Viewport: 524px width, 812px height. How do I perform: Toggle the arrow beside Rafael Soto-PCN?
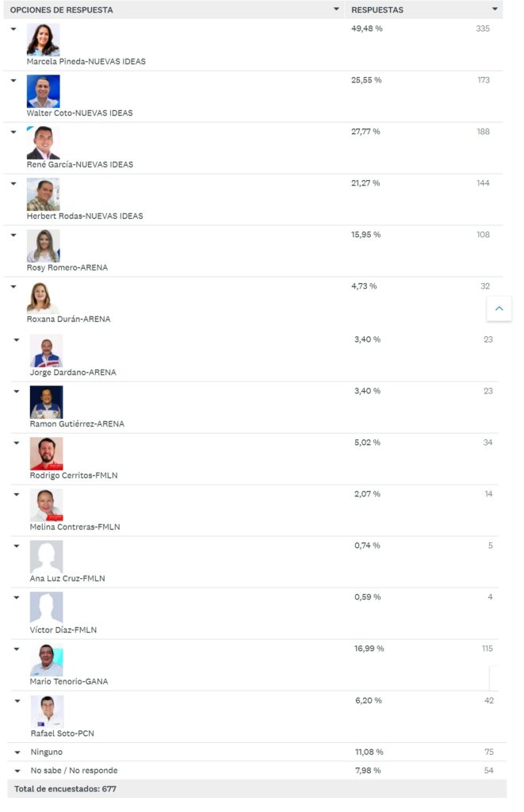pos(17,701)
